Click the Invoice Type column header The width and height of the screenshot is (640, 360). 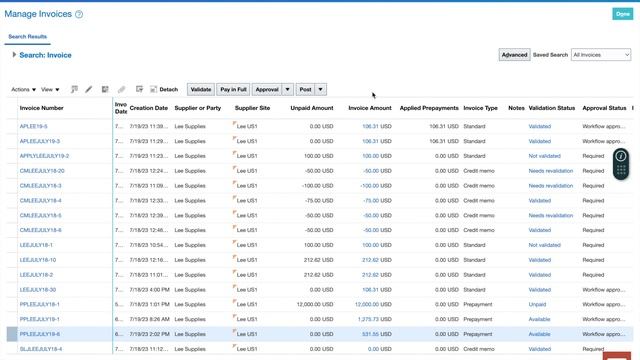[480, 108]
